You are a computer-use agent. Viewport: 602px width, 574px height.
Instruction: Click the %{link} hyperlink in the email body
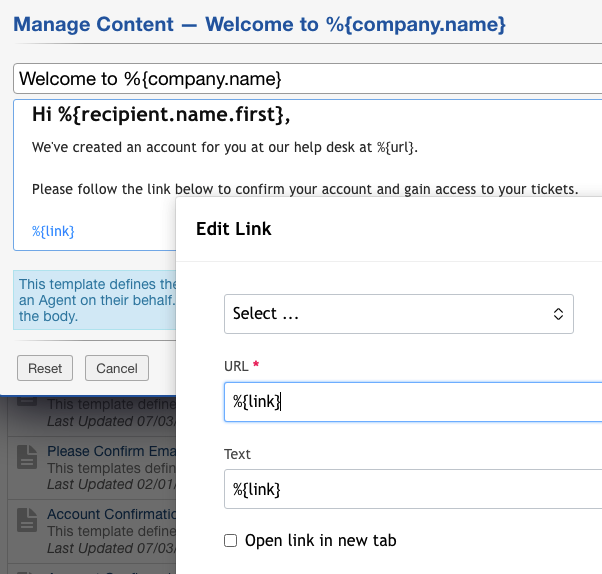pyautogui.click(x=53, y=231)
